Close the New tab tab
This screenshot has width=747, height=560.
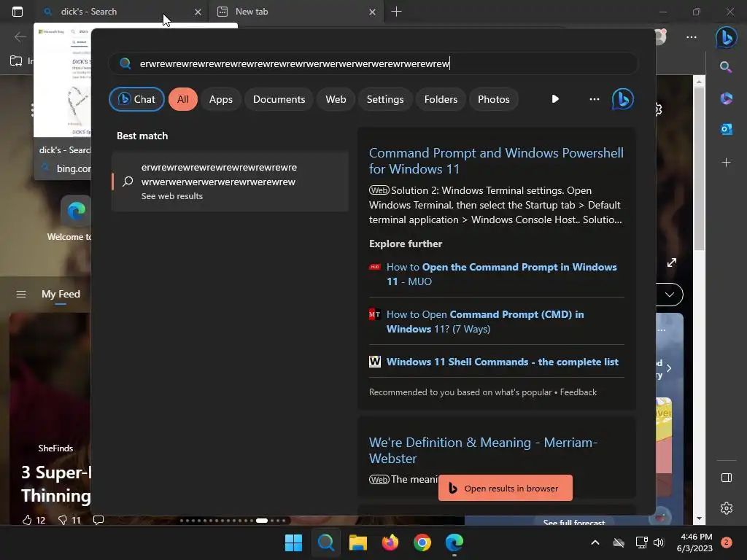372,12
